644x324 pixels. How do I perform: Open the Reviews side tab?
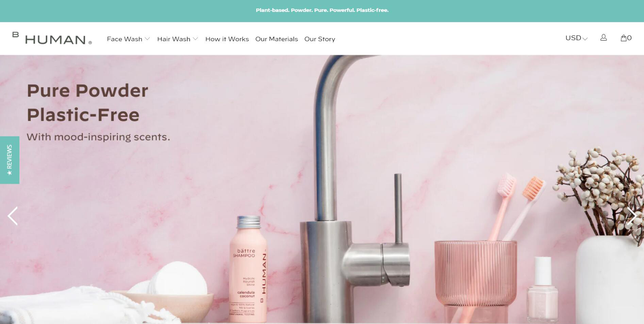[10, 160]
